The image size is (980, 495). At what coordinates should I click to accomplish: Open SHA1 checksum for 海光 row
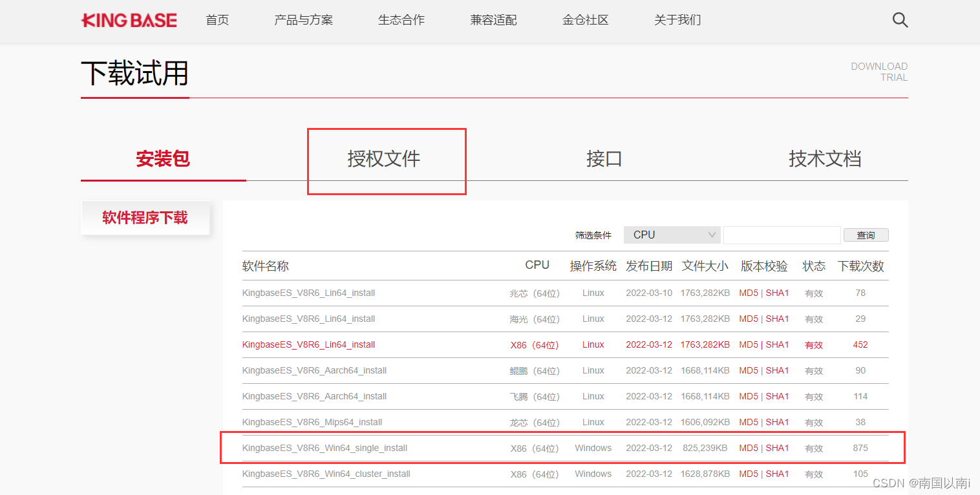pyautogui.click(x=778, y=319)
